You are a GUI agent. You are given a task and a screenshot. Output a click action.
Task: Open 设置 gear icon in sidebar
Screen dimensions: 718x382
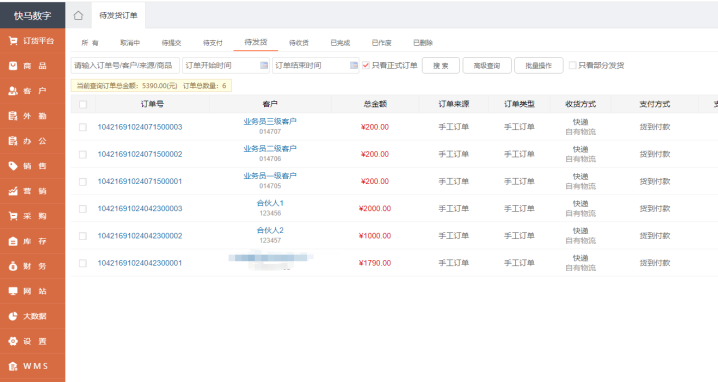pos(13,341)
